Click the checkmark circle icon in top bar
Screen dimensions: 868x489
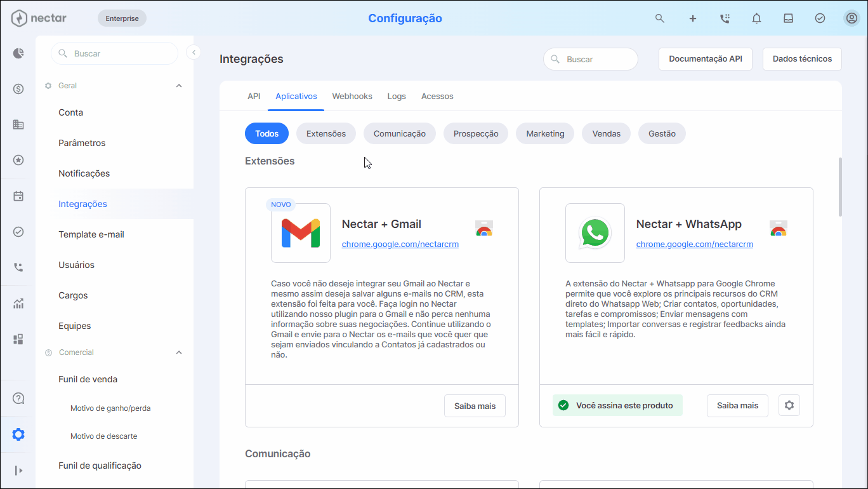(x=820, y=18)
